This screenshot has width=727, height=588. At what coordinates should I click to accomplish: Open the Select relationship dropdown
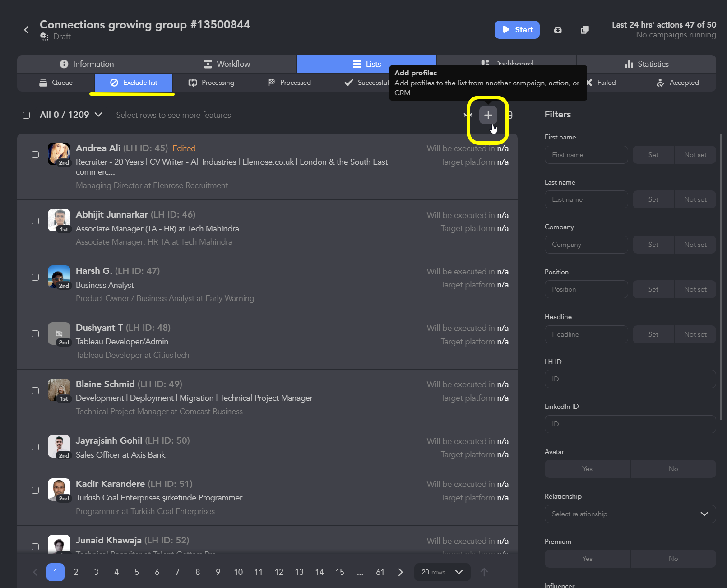click(630, 514)
